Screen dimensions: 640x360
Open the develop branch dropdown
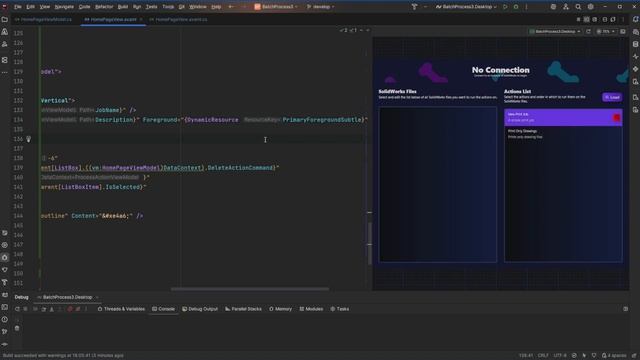tap(320, 7)
